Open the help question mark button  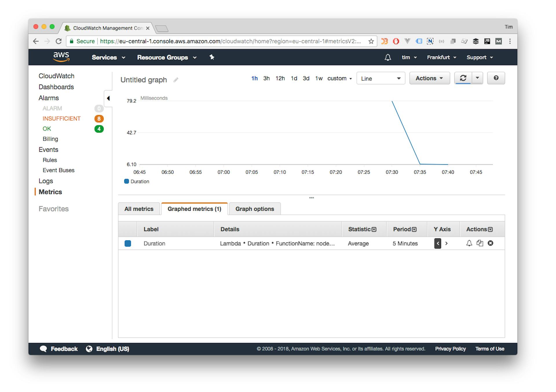point(496,78)
